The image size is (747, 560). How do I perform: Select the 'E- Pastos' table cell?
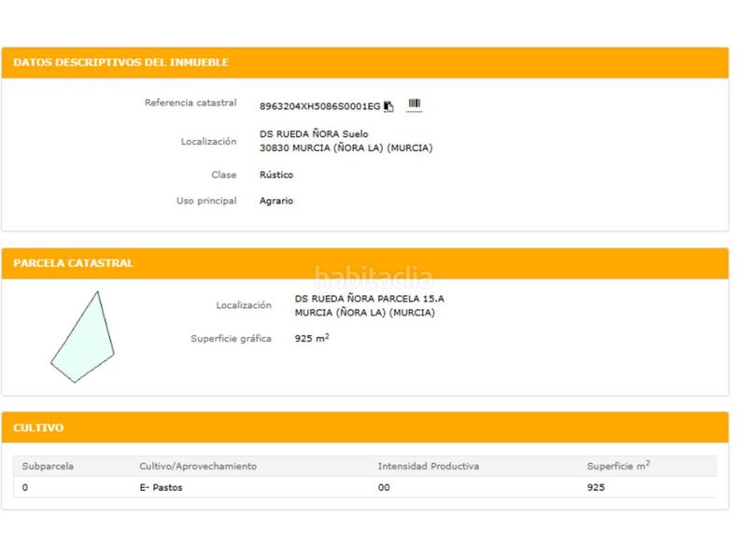tap(161, 487)
